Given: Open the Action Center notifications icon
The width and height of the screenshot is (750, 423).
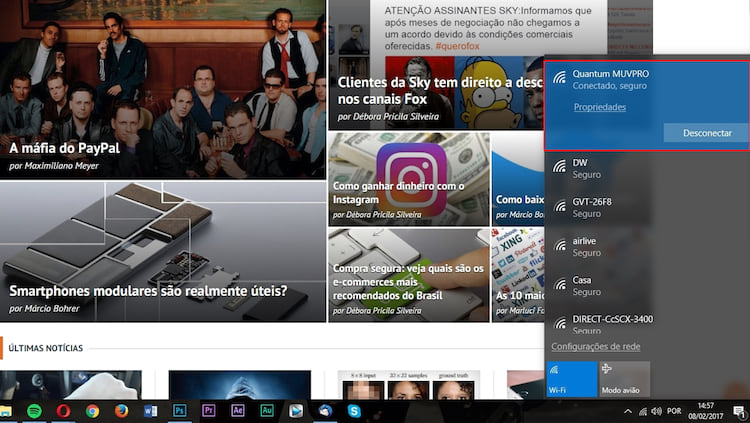Looking at the screenshot, I should (739, 412).
